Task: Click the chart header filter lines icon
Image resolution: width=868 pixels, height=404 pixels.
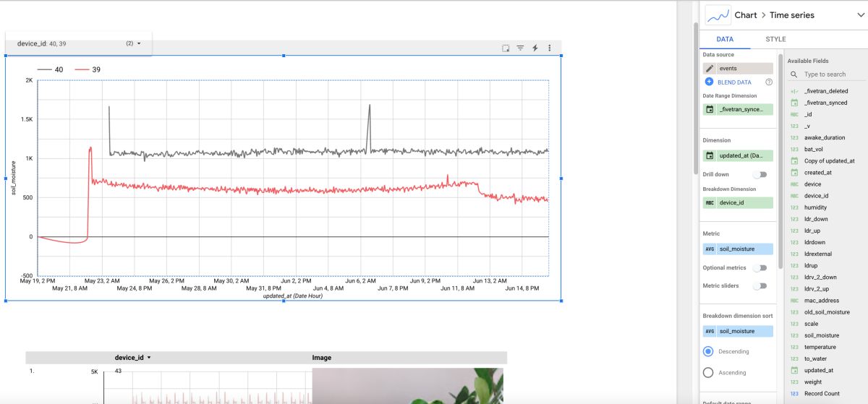Action: tap(520, 48)
